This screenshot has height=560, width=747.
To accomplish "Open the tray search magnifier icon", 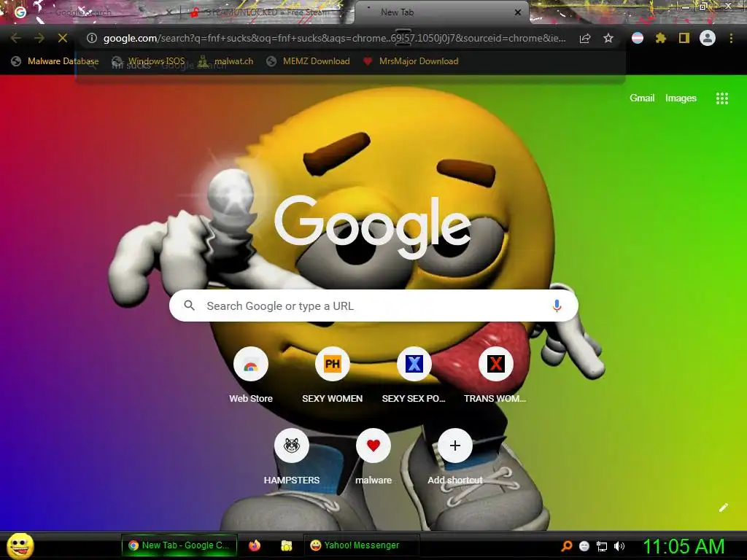I will coord(566,546).
